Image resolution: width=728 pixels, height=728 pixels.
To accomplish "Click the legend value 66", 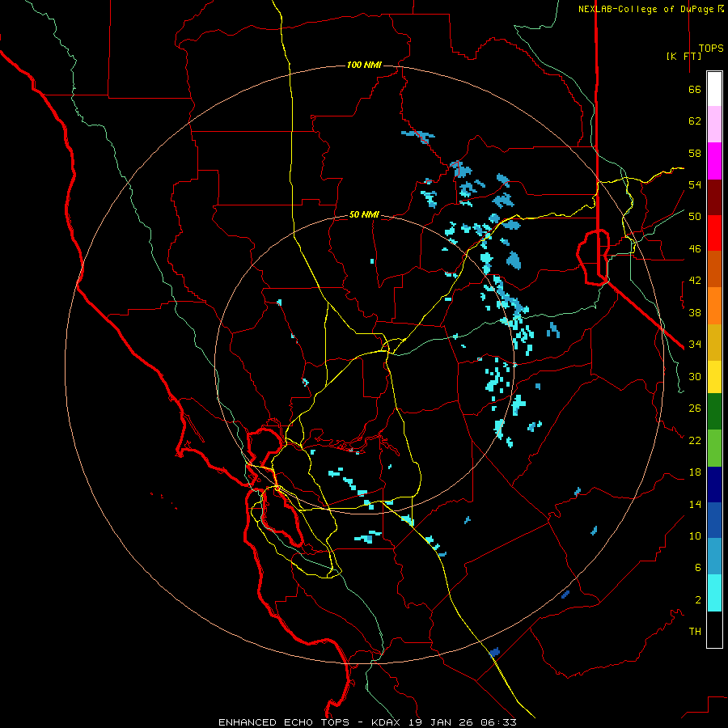I will pyautogui.click(x=695, y=90).
